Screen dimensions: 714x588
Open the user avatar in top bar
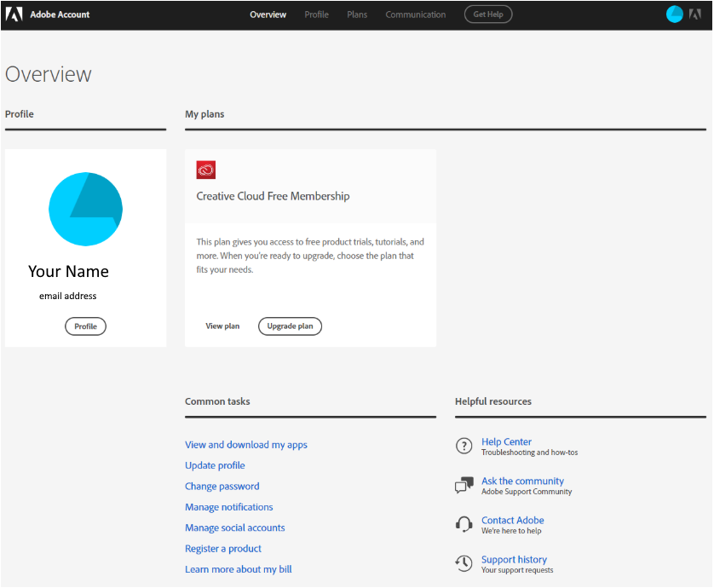point(675,14)
